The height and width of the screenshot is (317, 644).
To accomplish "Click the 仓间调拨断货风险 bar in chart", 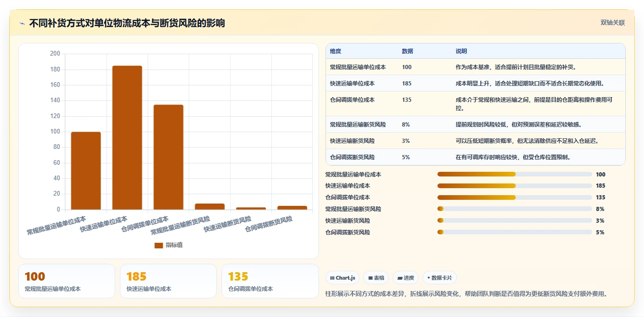I will pos(292,208).
